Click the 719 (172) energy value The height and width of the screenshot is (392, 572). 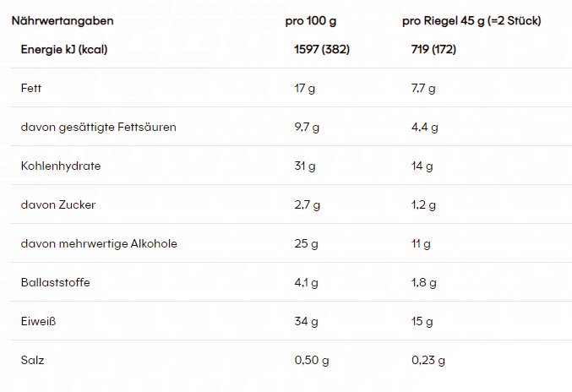tap(433, 49)
